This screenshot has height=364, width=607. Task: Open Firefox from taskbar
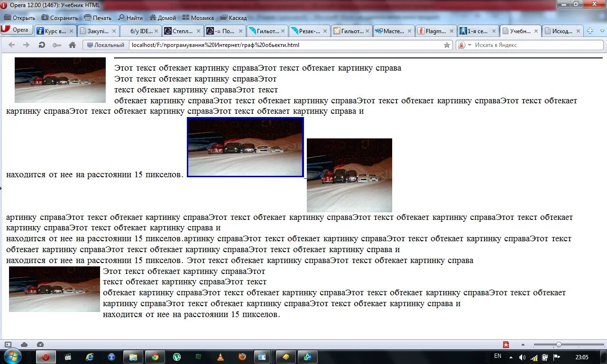pyautogui.click(x=242, y=357)
